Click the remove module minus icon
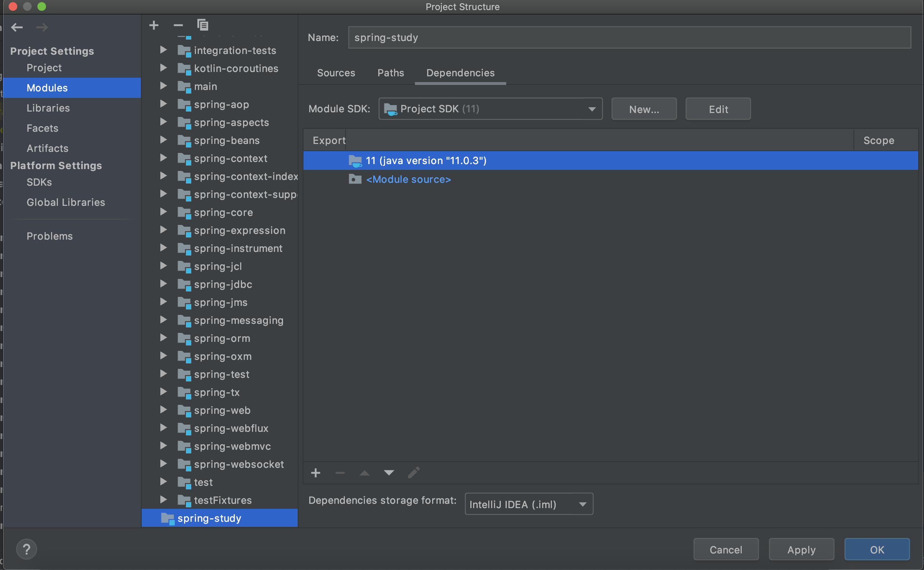The width and height of the screenshot is (924, 570). tap(178, 26)
